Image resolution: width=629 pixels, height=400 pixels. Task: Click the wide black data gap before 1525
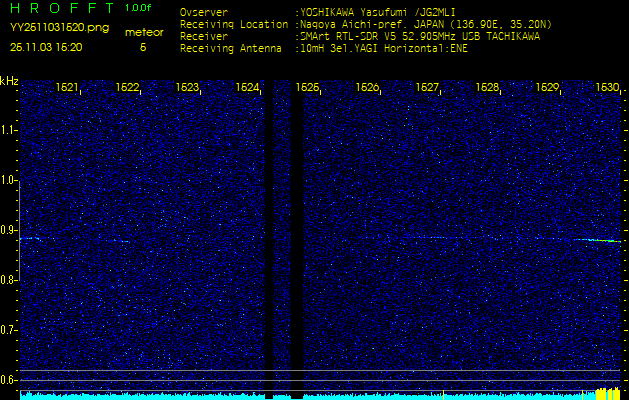[x=296, y=239]
